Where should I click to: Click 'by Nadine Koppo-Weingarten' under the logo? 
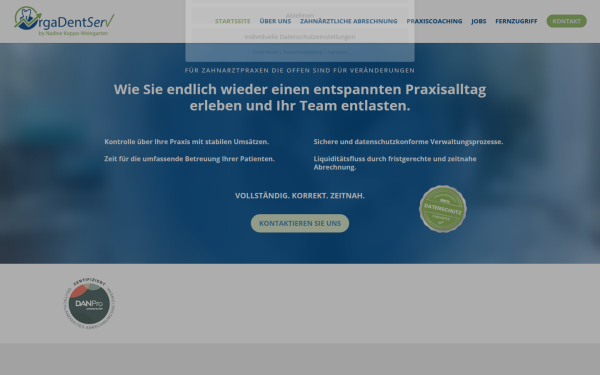coord(73,33)
